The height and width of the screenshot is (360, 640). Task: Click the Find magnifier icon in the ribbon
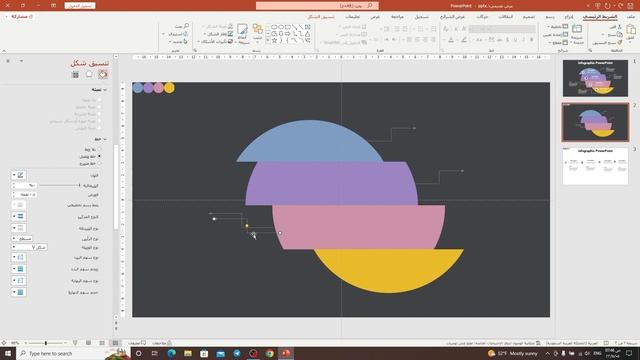point(186,26)
